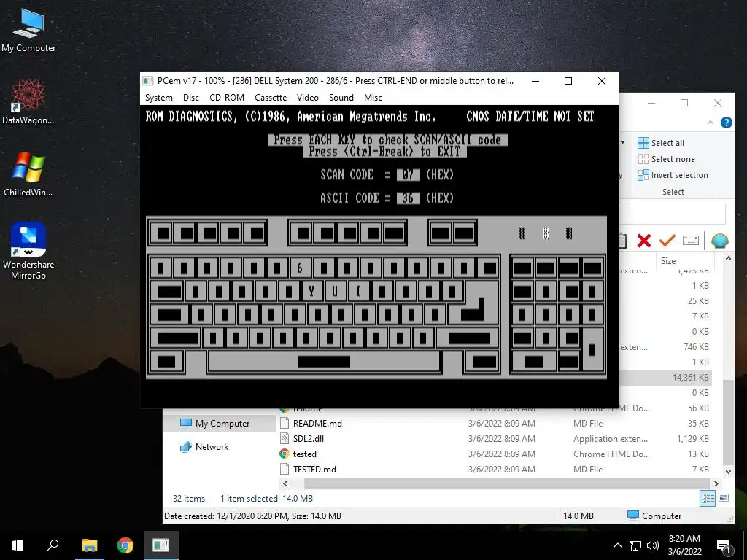Open File Explorer from the taskbar
The image size is (747, 560).
(x=89, y=545)
